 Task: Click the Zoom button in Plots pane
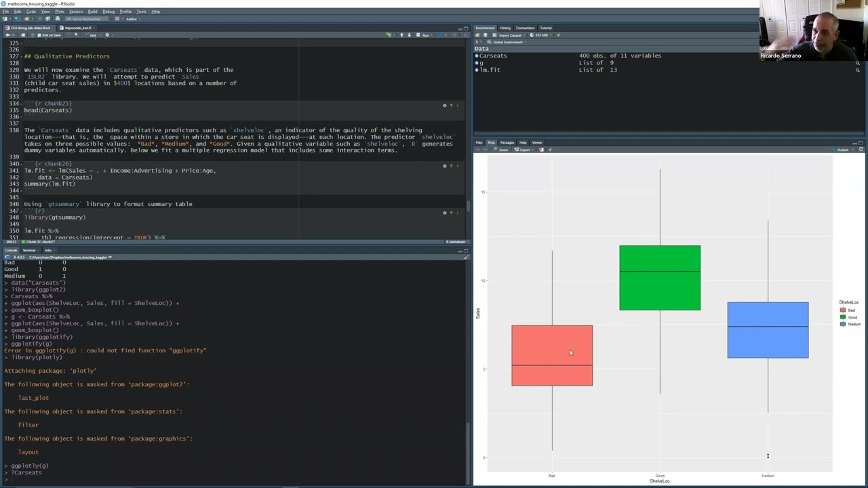(501, 150)
